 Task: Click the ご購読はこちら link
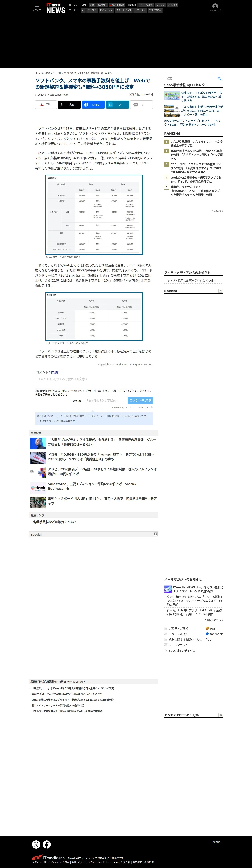[x=214, y=620]
